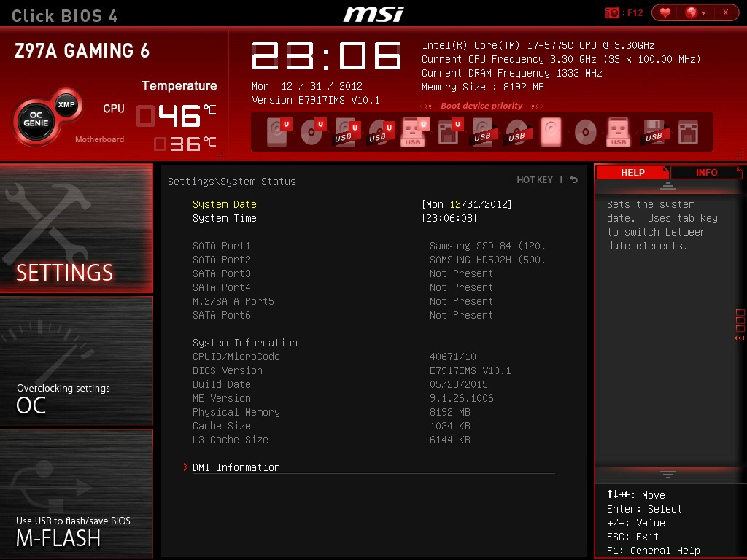Select the UEFI network boot device icon
This screenshot has height=560, width=747.
point(448,132)
